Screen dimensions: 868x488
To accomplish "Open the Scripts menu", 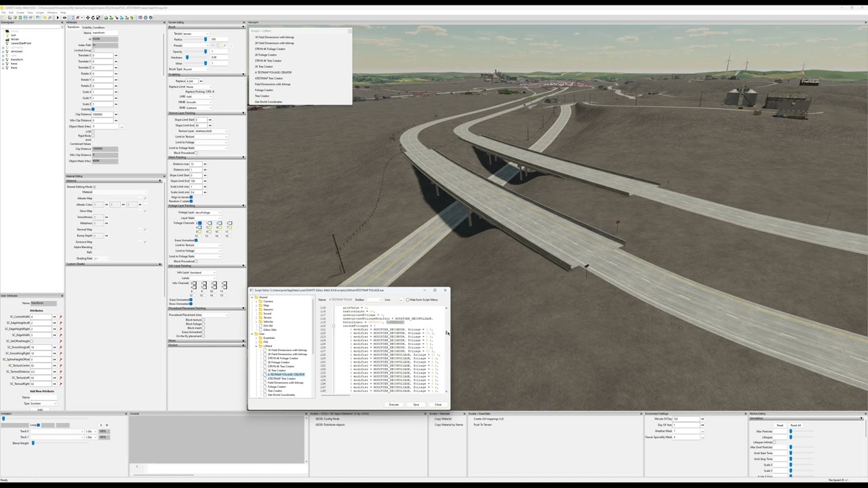I will [x=40, y=13].
